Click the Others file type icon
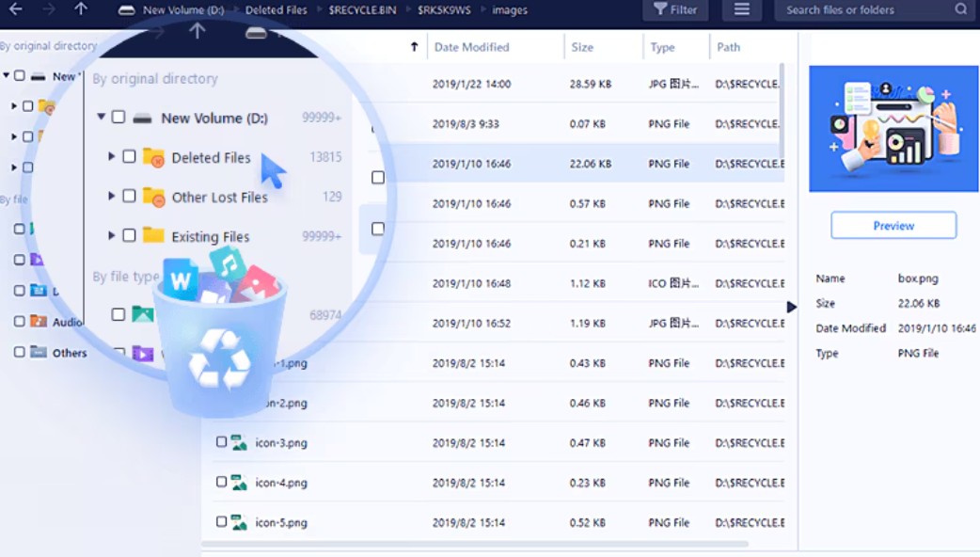Viewport: 980px width, 557px height. pos(39,352)
